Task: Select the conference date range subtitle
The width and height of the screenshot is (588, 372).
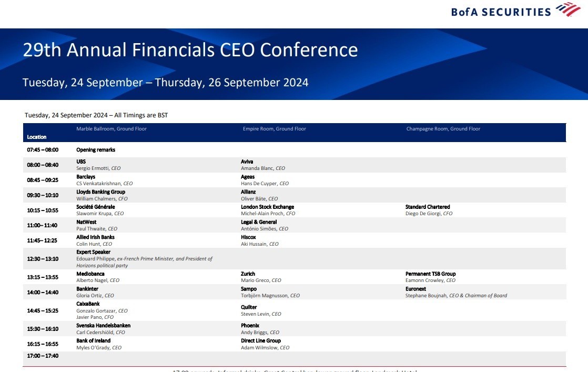Action: (165, 83)
